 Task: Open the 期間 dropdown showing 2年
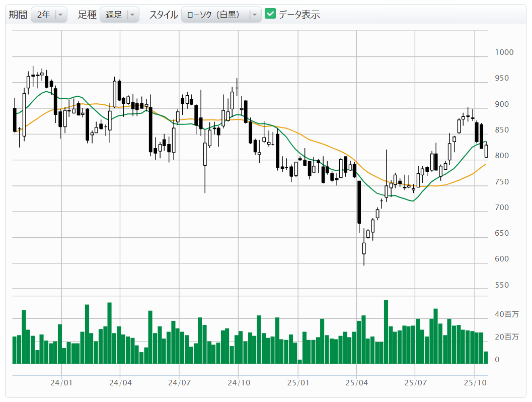(x=49, y=15)
